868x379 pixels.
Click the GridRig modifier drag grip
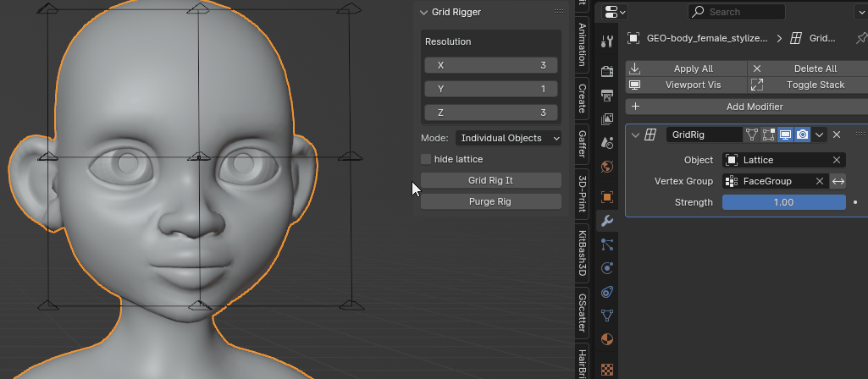point(860,134)
